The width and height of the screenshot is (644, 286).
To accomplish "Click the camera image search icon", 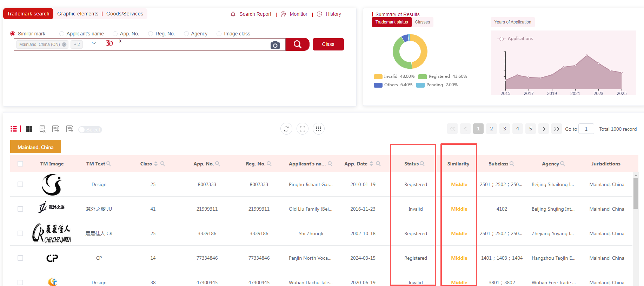I will click(x=275, y=45).
